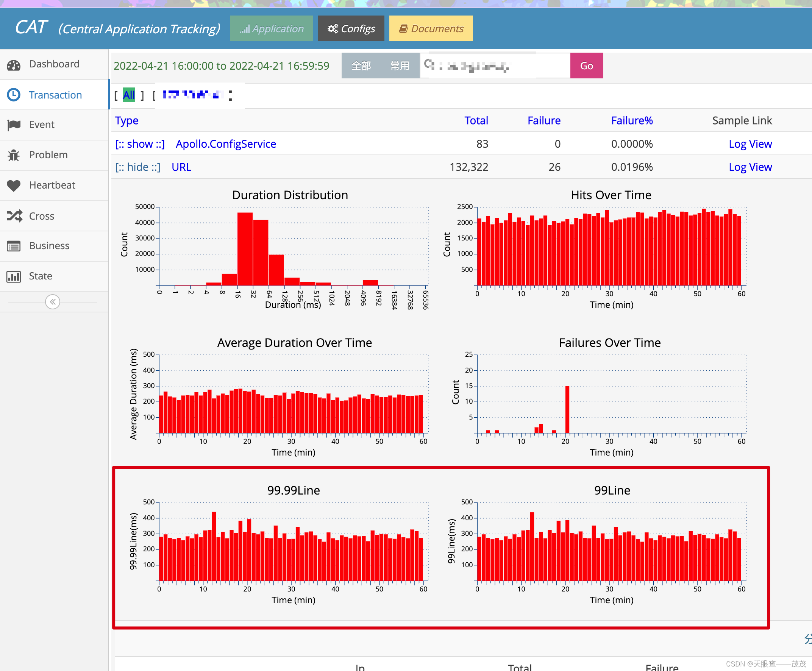The width and height of the screenshot is (812, 671).
Task: Open the Documents tab
Action: pos(431,29)
